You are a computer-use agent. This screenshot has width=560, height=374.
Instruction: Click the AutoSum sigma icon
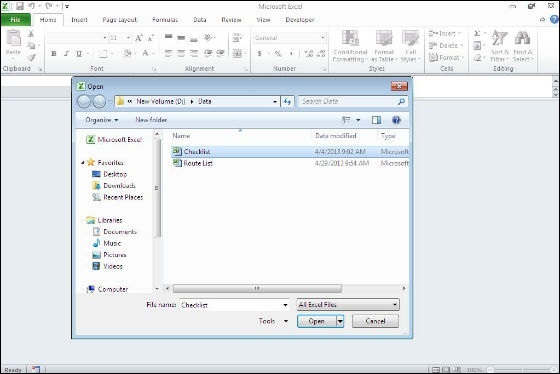477,34
